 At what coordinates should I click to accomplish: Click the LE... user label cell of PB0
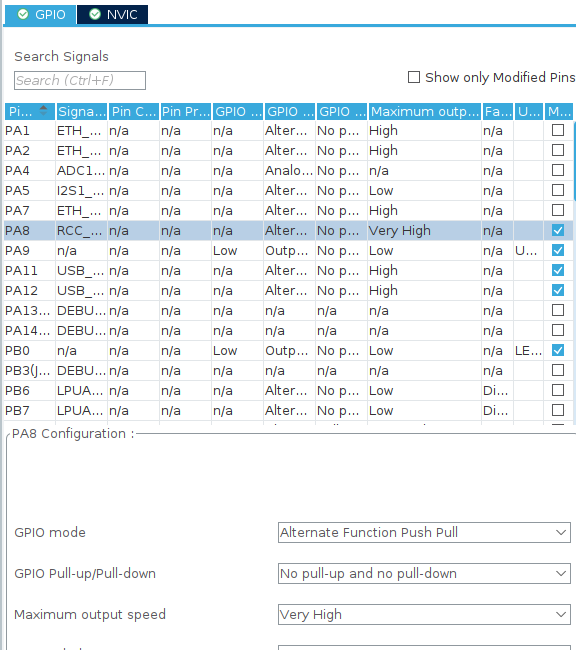click(529, 351)
